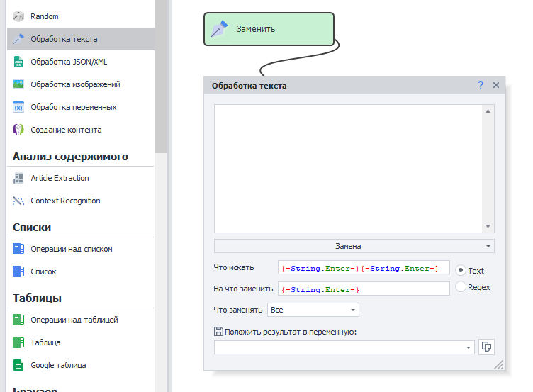The image size is (533, 392).
Task: Click the pen icon in Заменить block
Action: 219,29
